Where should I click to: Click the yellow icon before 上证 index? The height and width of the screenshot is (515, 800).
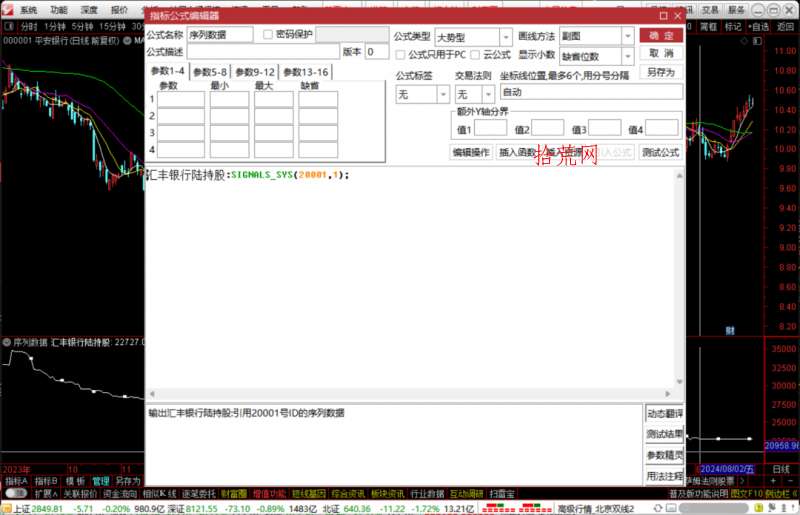[6, 509]
